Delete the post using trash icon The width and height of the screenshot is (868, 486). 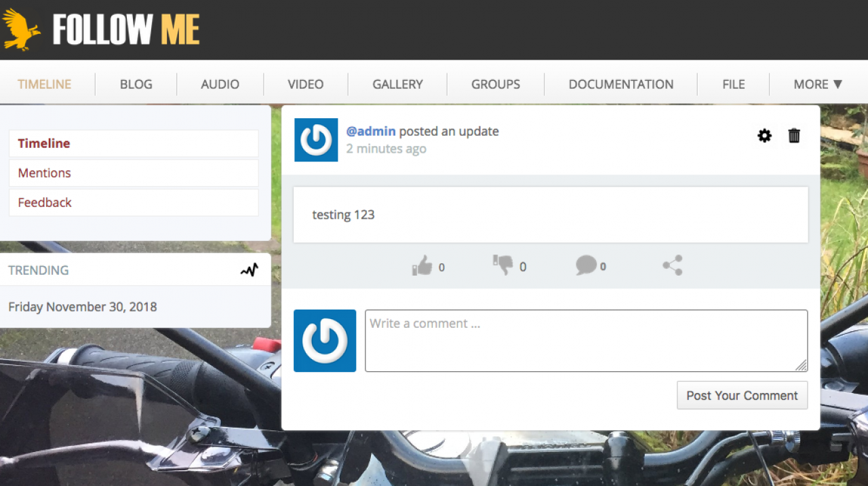[794, 136]
